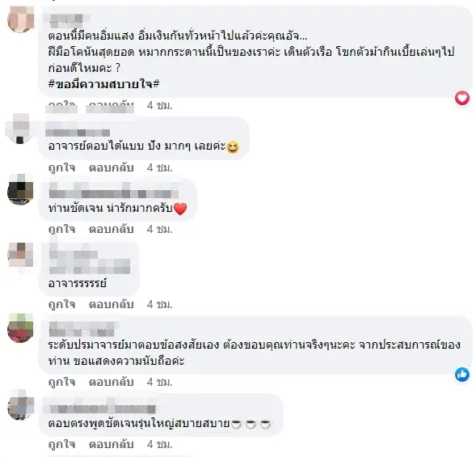This screenshot has height=457, width=476.
Task: Click hashtag #ขอมีความสบายใจ#
Action: coord(103,84)
